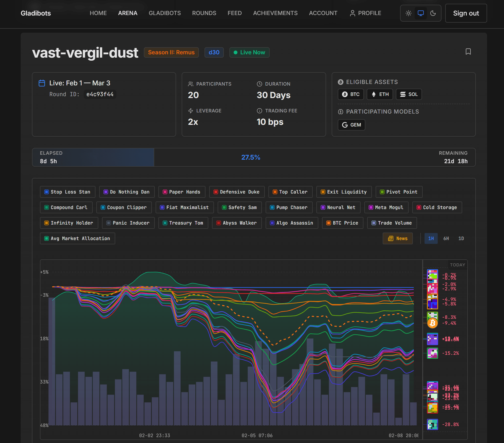The height and width of the screenshot is (443, 504).
Task: Click the Bitcoin avatar on chart
Action: pos(432,323)
